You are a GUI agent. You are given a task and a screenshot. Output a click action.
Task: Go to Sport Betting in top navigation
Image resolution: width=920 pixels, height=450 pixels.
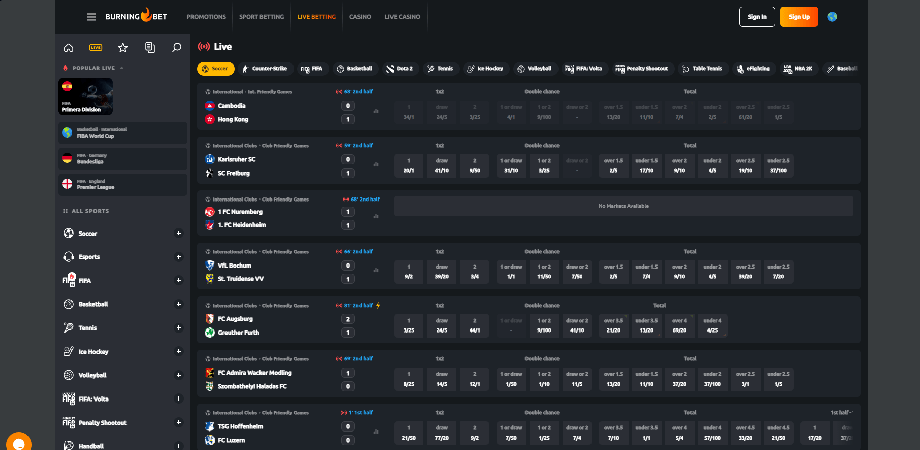[263, 17]
